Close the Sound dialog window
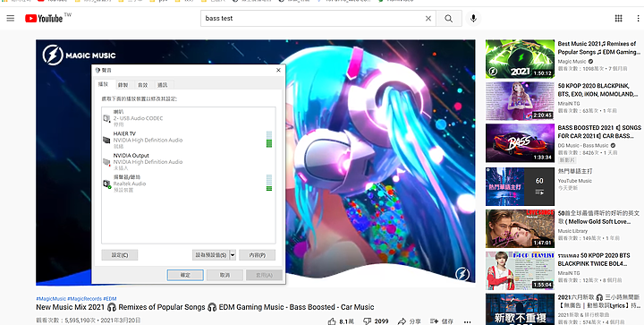 (x=278, y=70)
